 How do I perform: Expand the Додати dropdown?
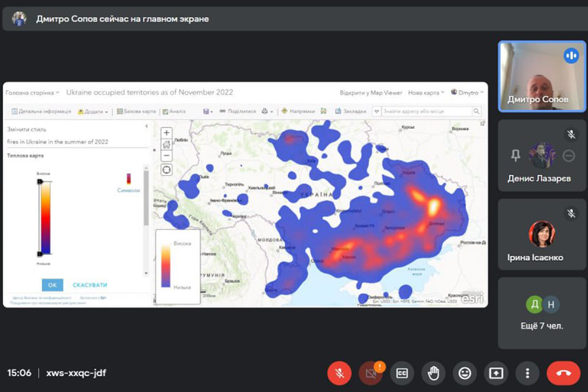93,112
